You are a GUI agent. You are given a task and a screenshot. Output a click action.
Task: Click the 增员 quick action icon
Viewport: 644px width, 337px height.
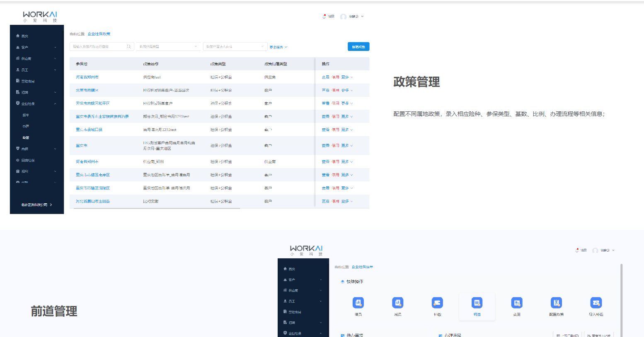[x=358, y=303]
